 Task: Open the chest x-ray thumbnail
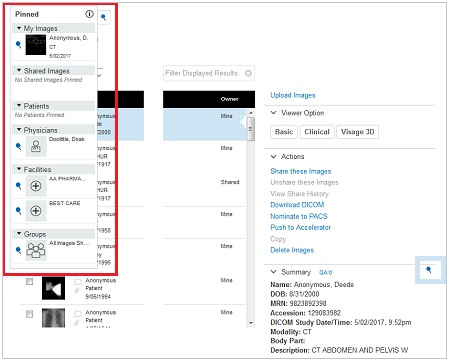53,318
